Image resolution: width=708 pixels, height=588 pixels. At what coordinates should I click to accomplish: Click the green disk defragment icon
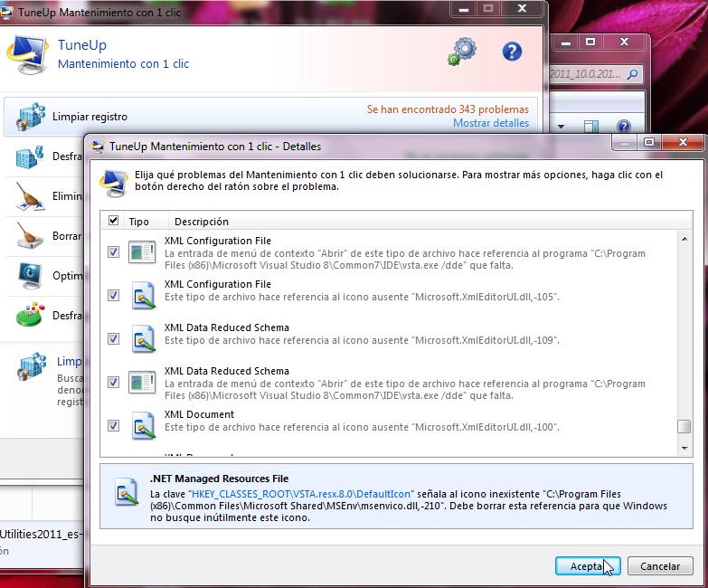click(30, 315)
